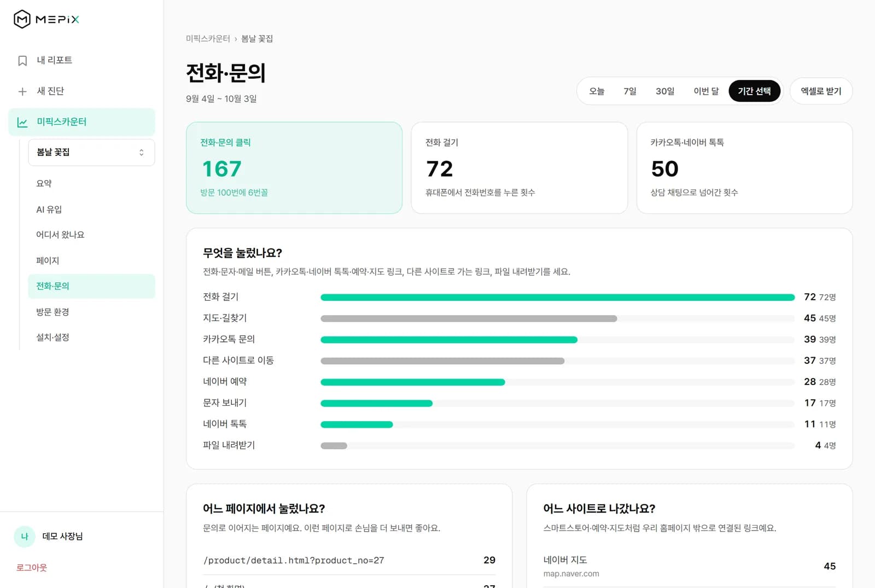Image resolution: width=875 pixels, height=588 pixels.
Task: Click the 다른 사이트로 이동 row label
Action: (238, 360)
